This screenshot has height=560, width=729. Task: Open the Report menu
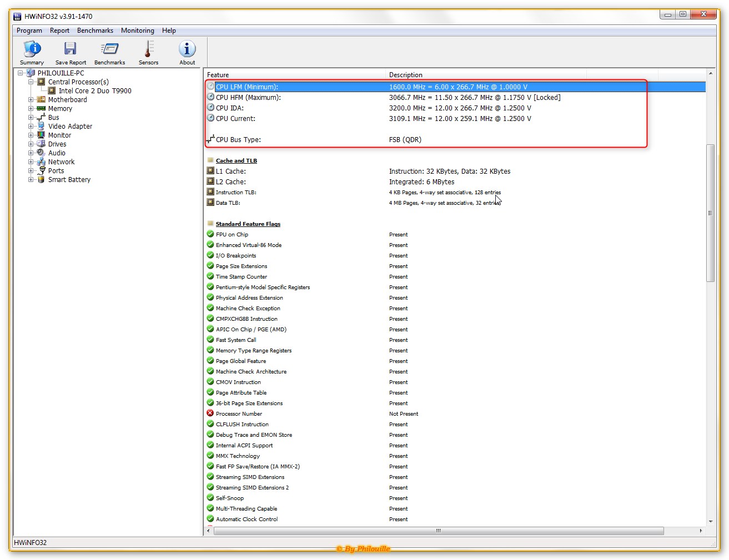point(59,31)
